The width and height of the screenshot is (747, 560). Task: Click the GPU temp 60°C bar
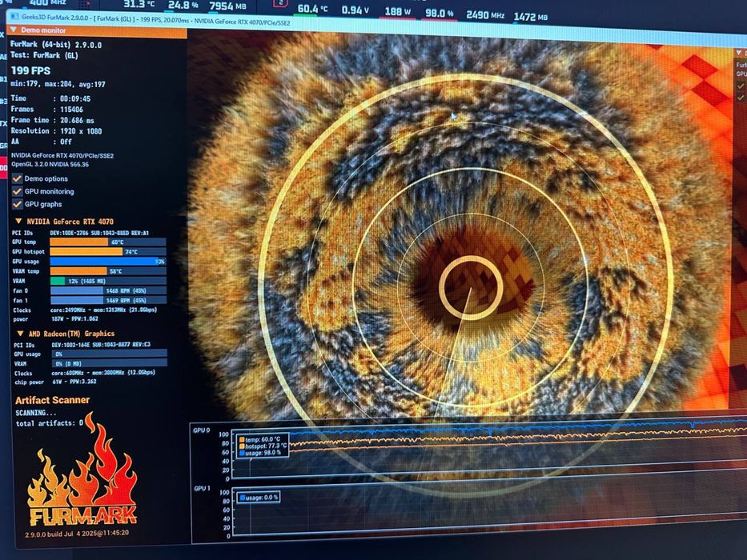[107, 242]
